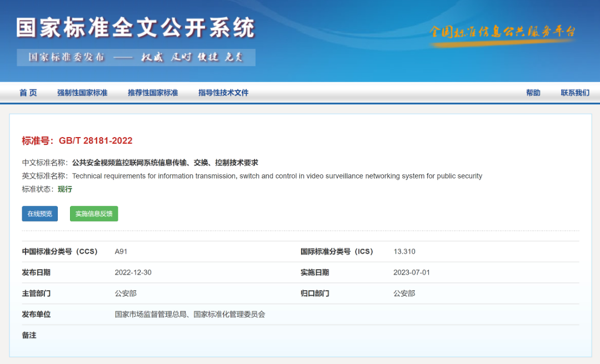The height and width of the screenshot is (364, 600).
Task: Click the green 现行 status text
Action: point(65,189)
